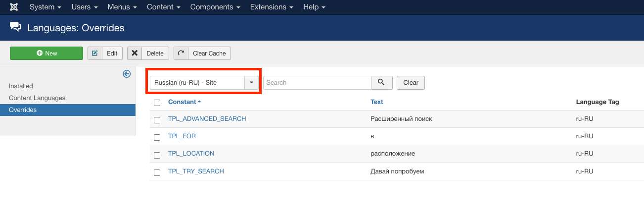
Task: Open the TPL_FOR constant link
Action: [x=182, y=136]
